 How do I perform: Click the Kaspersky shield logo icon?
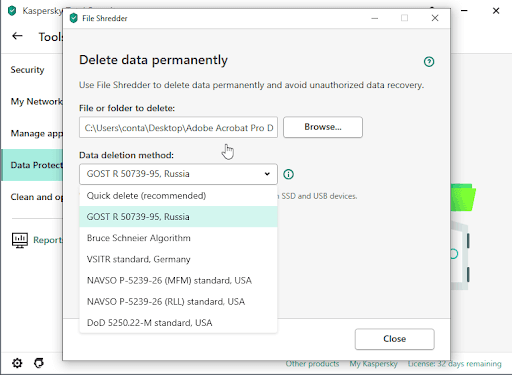tap(12, 10)
